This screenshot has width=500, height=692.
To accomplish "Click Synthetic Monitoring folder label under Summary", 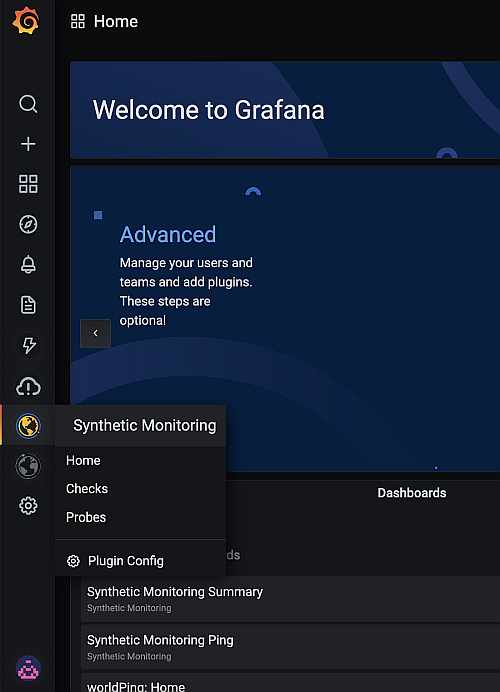I will pyautogui.click(x=129, y=608).
